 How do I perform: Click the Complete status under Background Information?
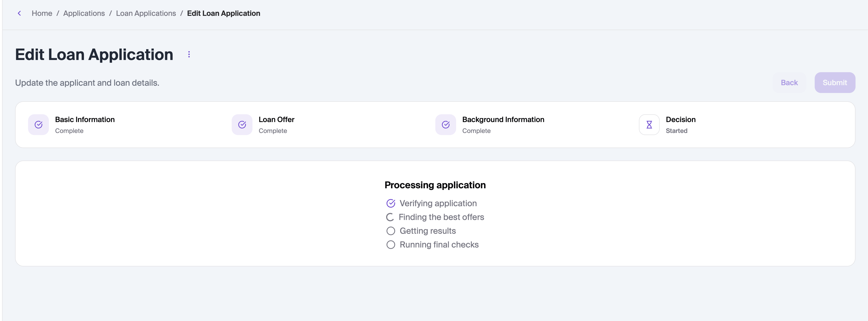point(476,131)
